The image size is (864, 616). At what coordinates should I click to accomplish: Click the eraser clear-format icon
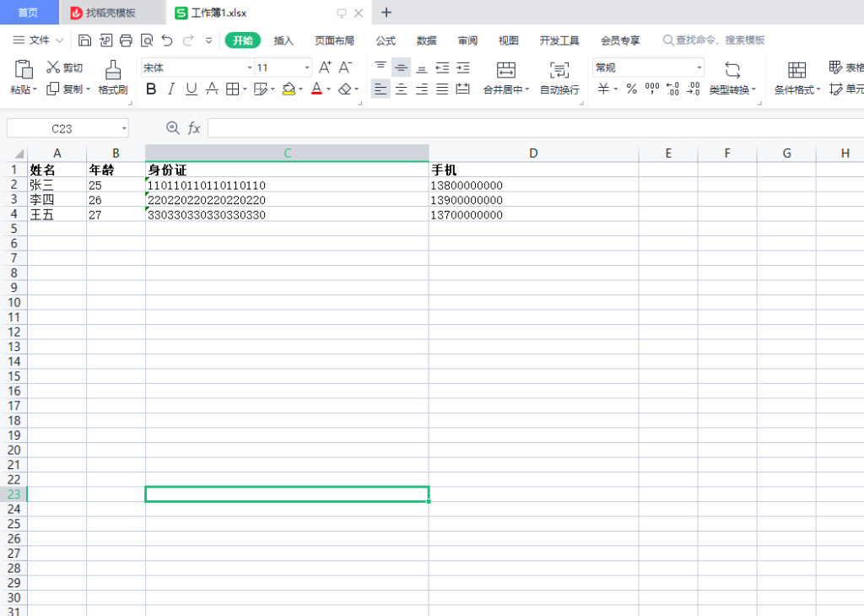click(345, 89)
